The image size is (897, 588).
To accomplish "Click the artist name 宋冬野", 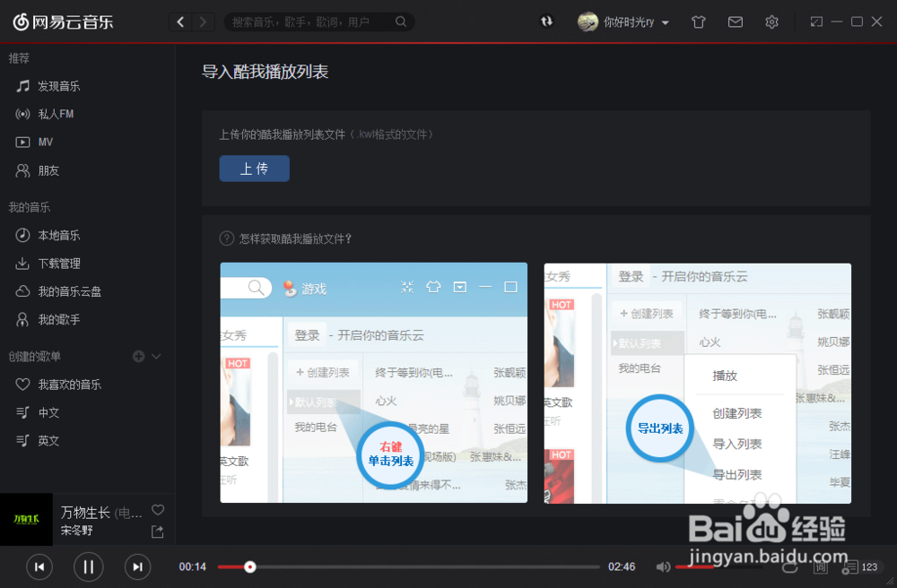I will [x=76, y=531].
